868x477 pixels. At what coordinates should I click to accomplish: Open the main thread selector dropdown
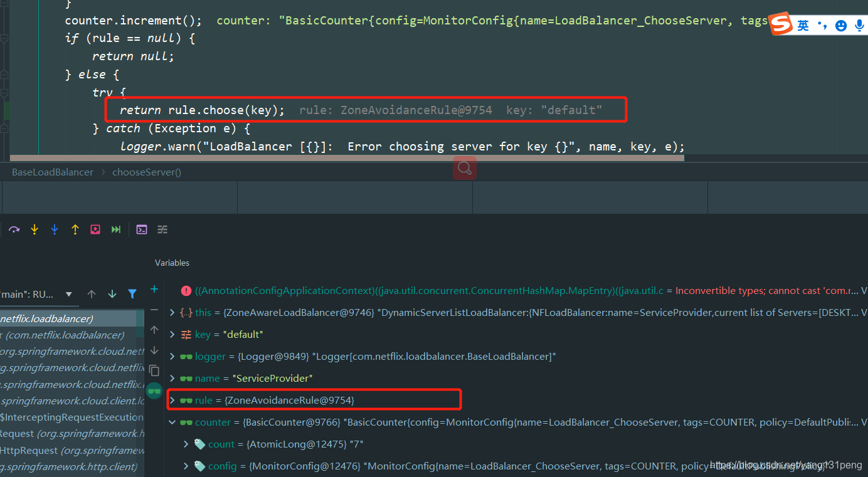pos(69,293)
